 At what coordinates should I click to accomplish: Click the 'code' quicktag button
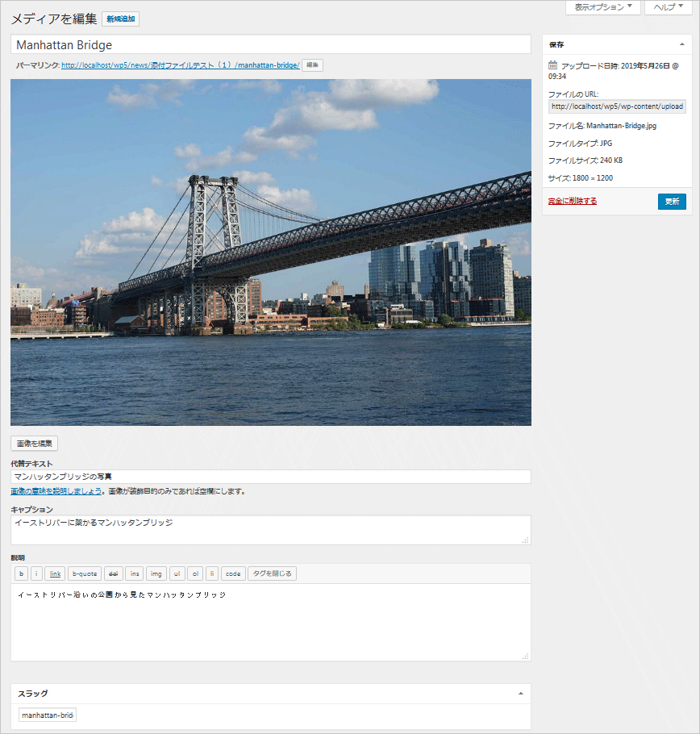pyautogui.click(x=233, y=573)
